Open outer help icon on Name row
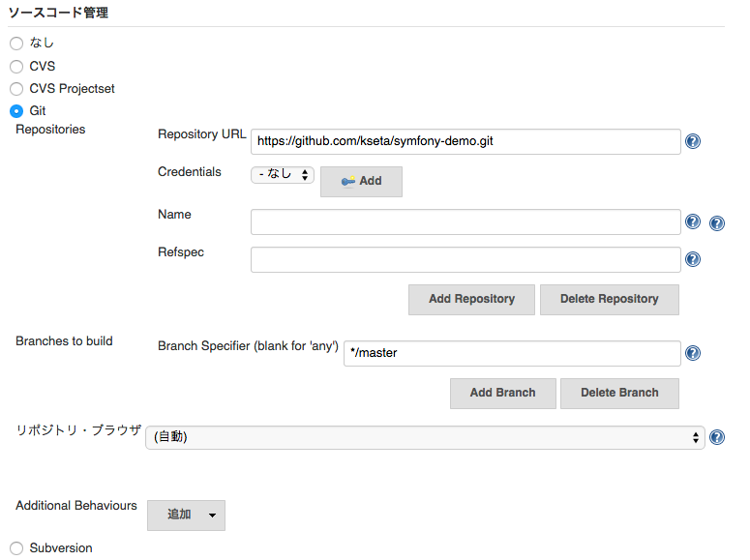Viewport: 750px width, 560px height. (x=716, y=223)
